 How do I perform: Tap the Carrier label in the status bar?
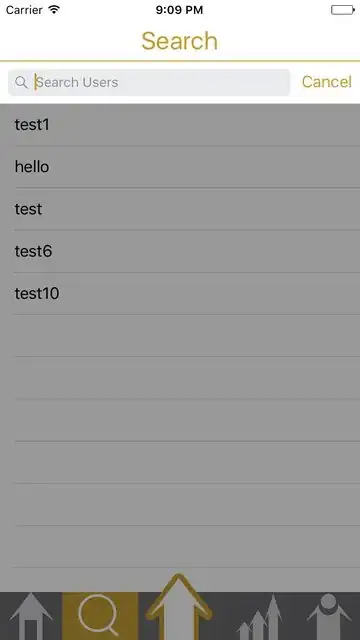tap(24, 10)
